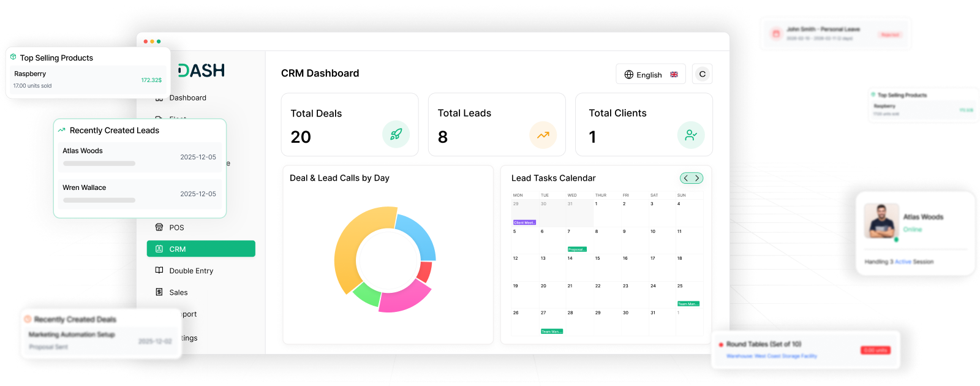The width and height of the screenshot is (980, 386).
Task: Click the Double Entry book icon
Action: point(159,270)
